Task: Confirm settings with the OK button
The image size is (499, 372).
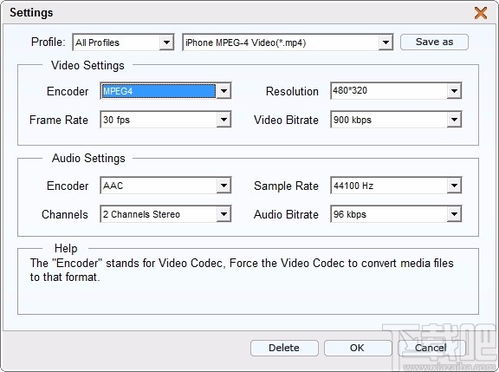Action: 357,348
